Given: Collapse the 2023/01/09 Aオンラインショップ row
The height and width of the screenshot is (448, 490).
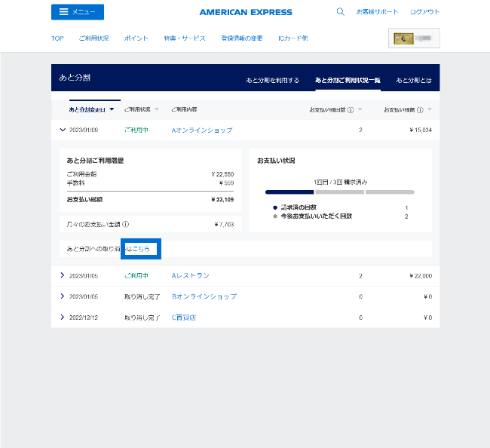Looking at the screenshot, I should pyautogui.click(x=63, y=130).
